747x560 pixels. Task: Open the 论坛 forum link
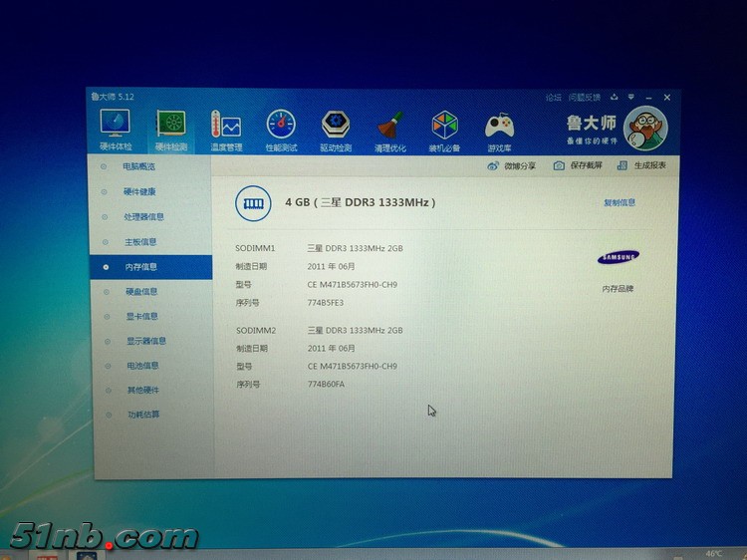pyautogui.click(x=553, y=98)
